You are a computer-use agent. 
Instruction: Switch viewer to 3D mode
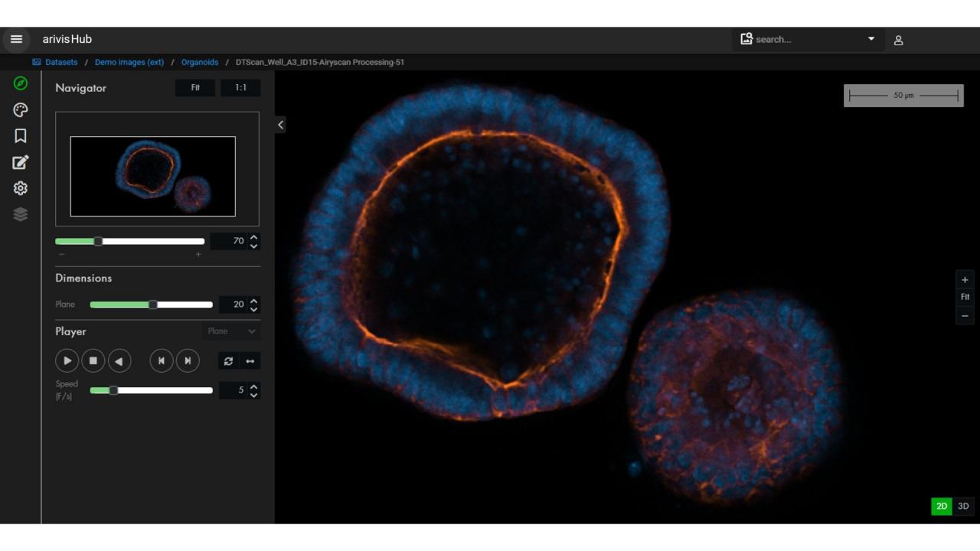[x=962, y=506]
